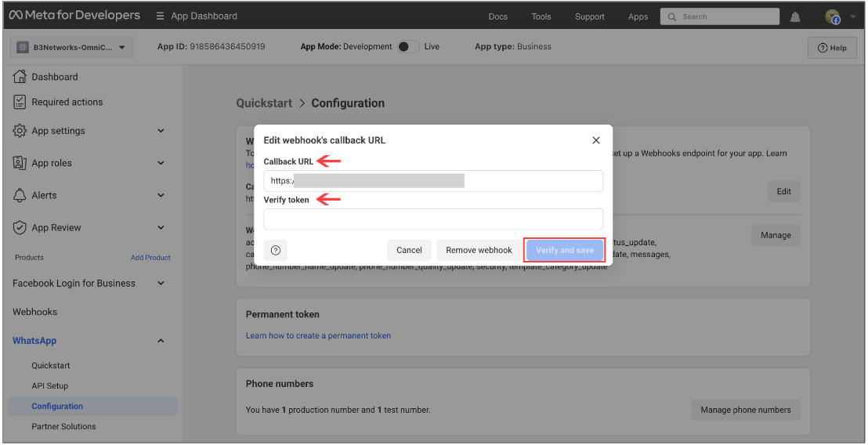Image resolution: width=868 pixels, height=445 pixels.
Task: Open the Tools menu
Action: 541,16
